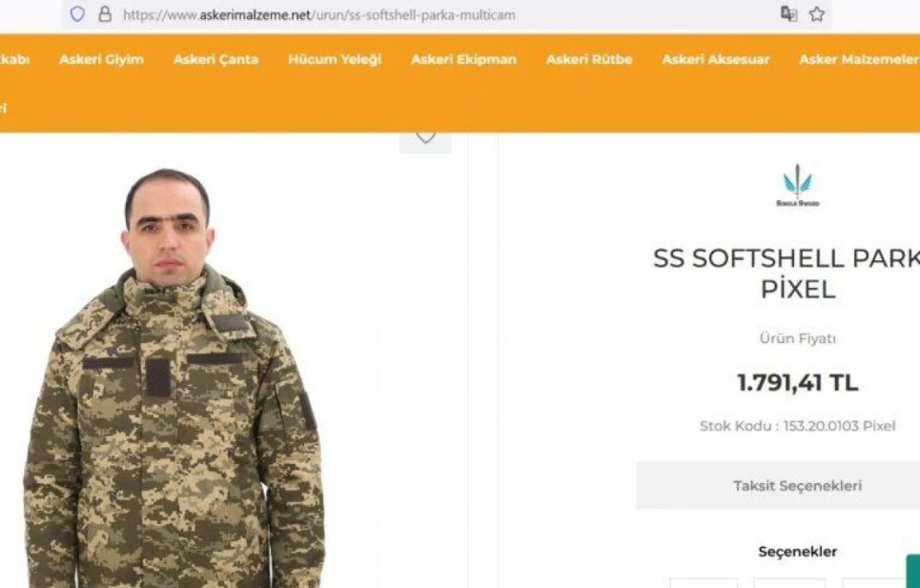
Task: Select the first option box under Seçenekler
Action: (x=704, y=583)
